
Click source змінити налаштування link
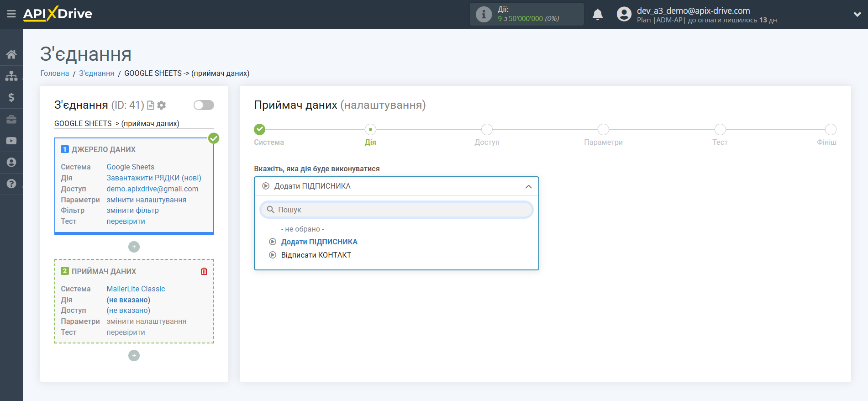[x=147, y=200]
